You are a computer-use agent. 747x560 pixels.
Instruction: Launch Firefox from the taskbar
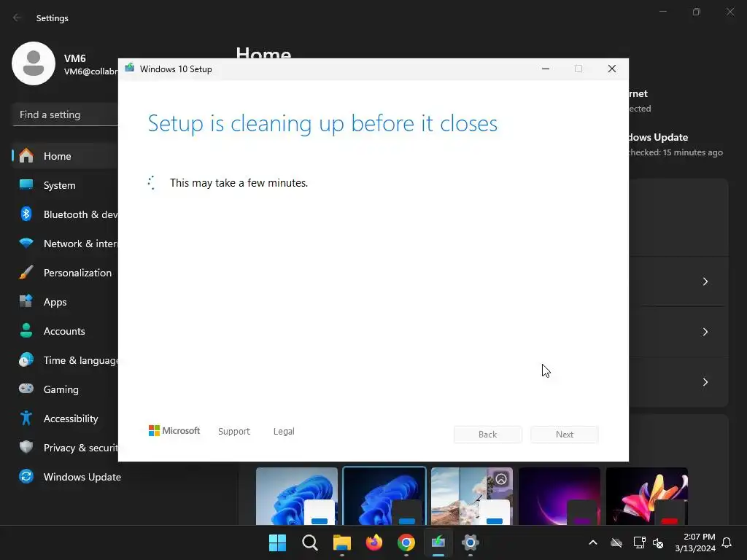click(x=374, y=542)
